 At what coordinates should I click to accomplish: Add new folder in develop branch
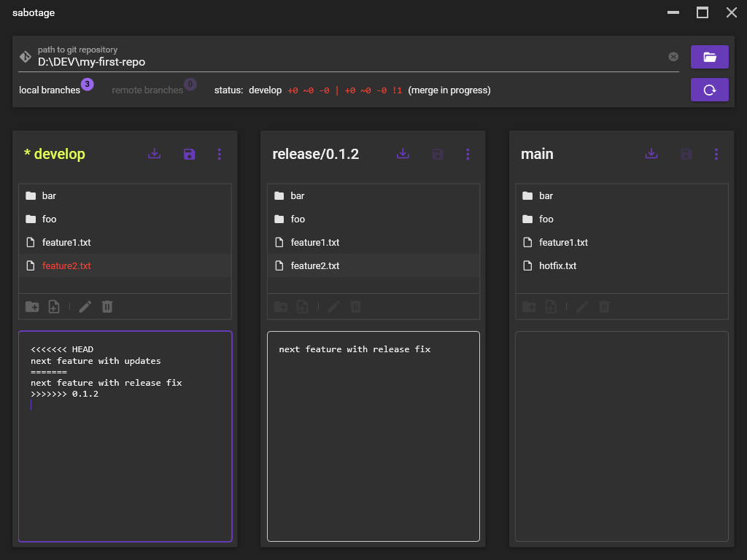point(32,307)
